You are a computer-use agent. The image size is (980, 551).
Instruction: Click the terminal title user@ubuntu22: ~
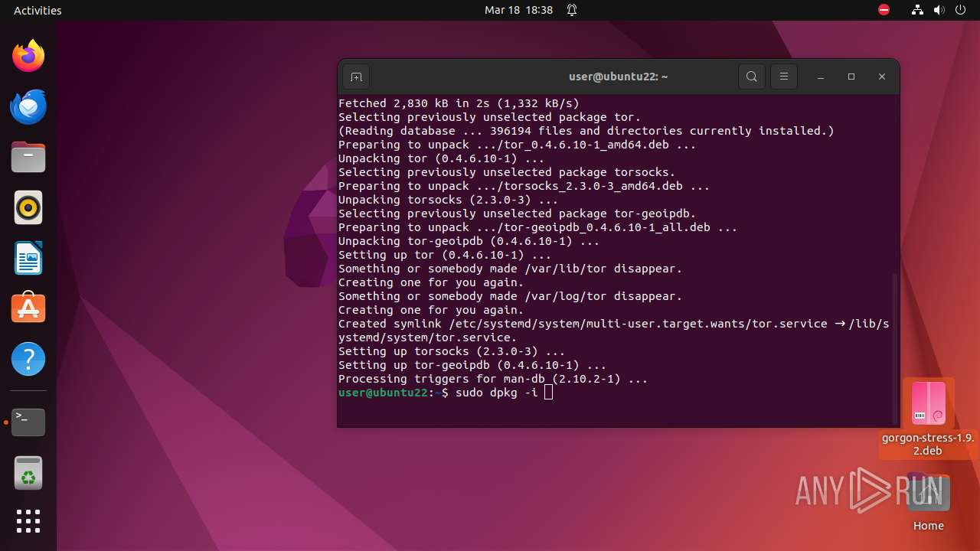click(x=618, y=77)
